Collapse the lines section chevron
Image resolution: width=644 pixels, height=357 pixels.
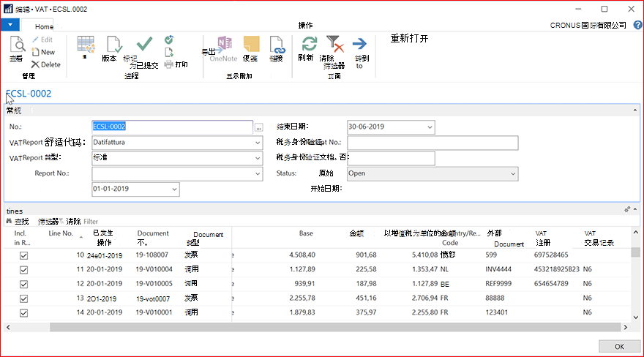click(x=635, y=209)
